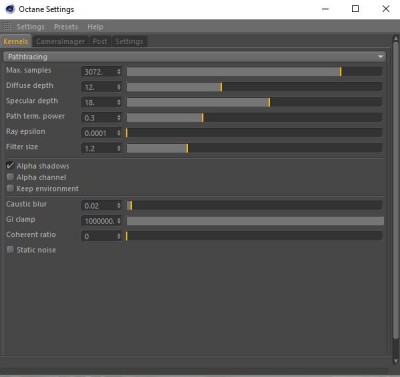
Task: Click the Filter size slider
Action: (x=254, y=148)
